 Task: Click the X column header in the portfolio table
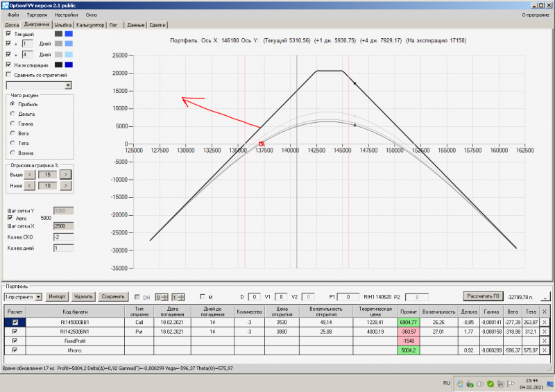pyautogui.click(x=545, y=312)
